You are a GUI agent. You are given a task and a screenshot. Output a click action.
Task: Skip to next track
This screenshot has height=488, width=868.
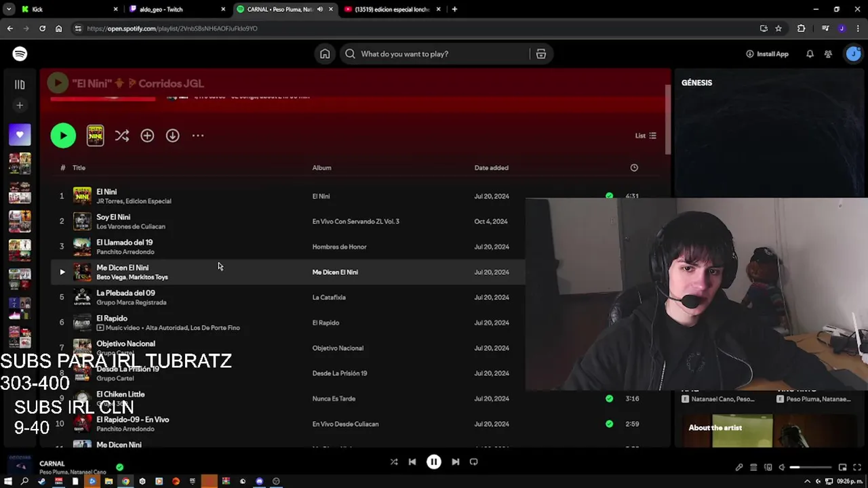455,462
